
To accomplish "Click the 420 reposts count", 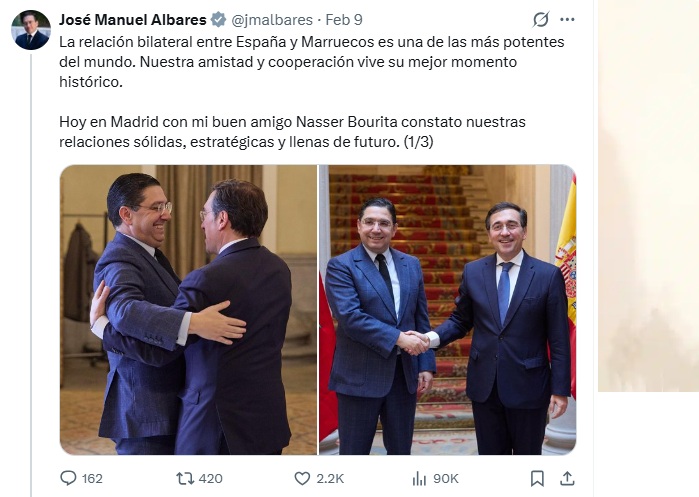I will pyautogui.click(x=210, y=478).
